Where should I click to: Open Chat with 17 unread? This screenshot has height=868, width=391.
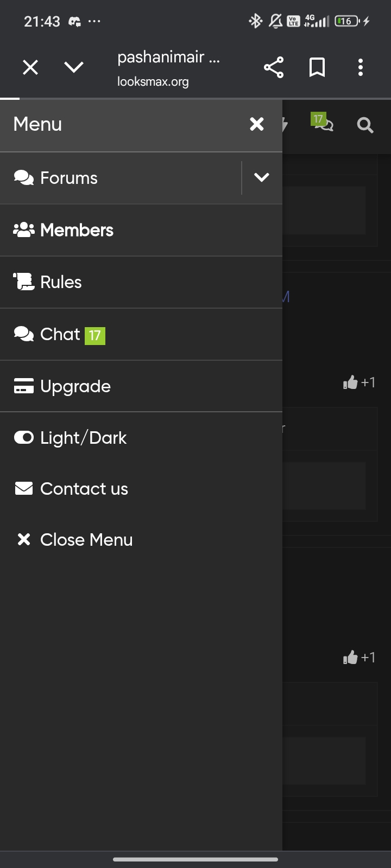(x=60, y=334)
